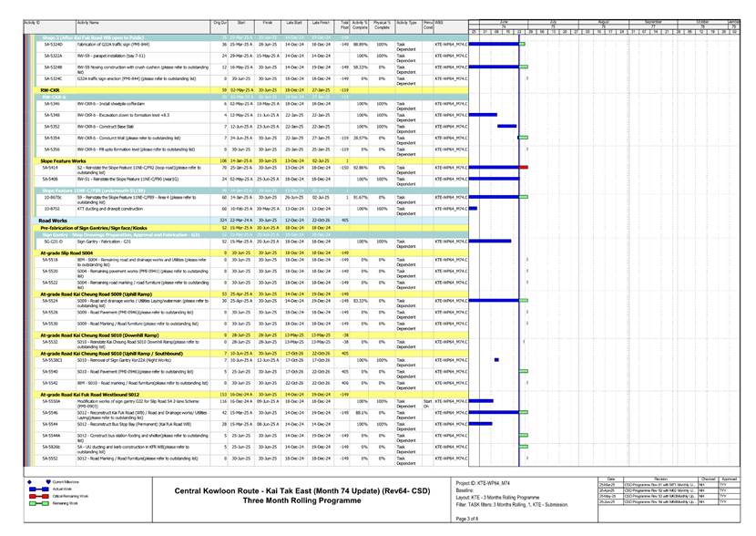756x536 pixels.
Task: Click the Late Finish column header
Action: click(320, 21)
